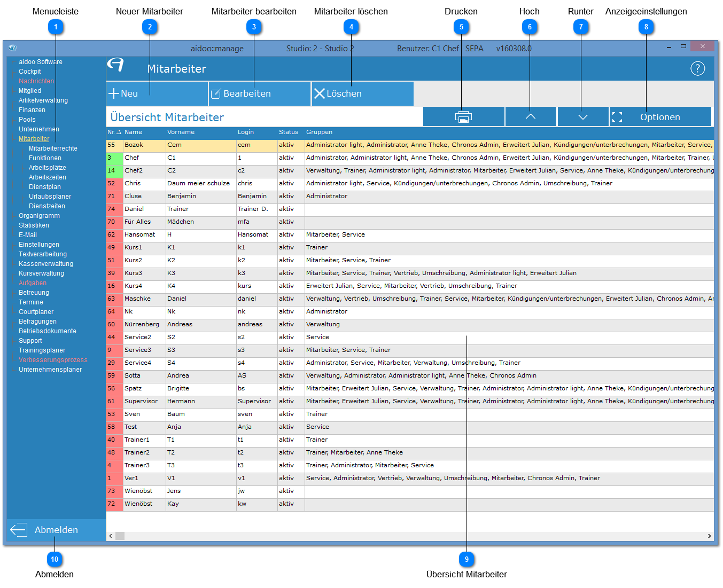Move selection up with the Hoch arrow
The height and width of the screenshot is (588, 723).
[530, 116]
